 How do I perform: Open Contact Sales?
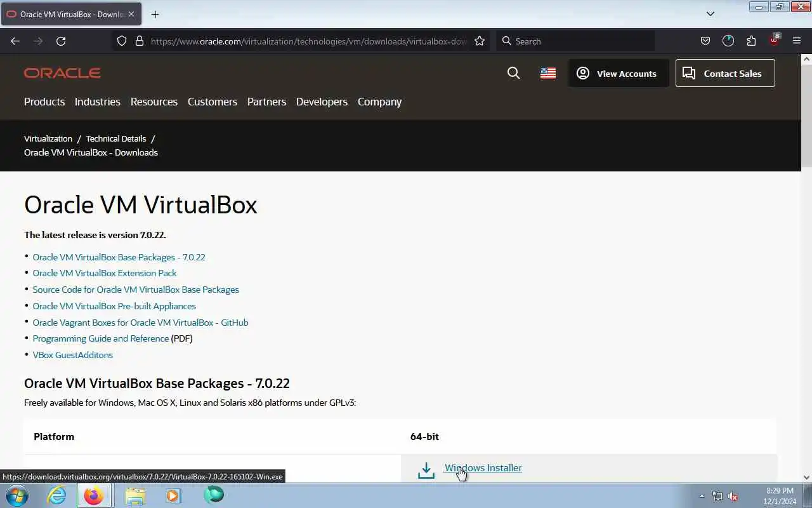coord(725,73)
